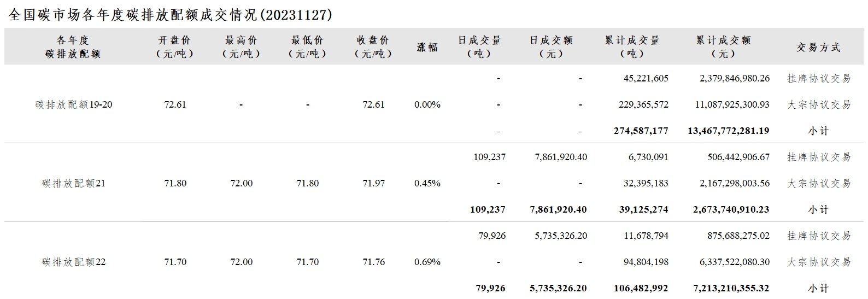Select the 最高价 column header
Viewport: 868px width, 299px height.
(241, 47)
